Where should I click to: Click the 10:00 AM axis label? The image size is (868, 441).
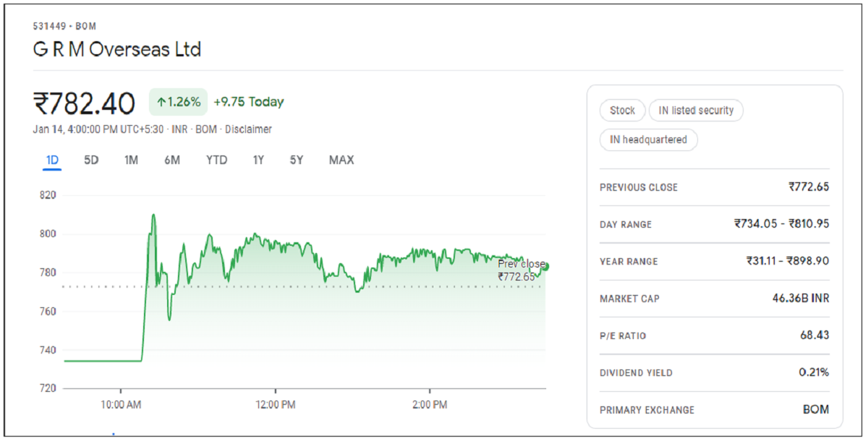121,405
